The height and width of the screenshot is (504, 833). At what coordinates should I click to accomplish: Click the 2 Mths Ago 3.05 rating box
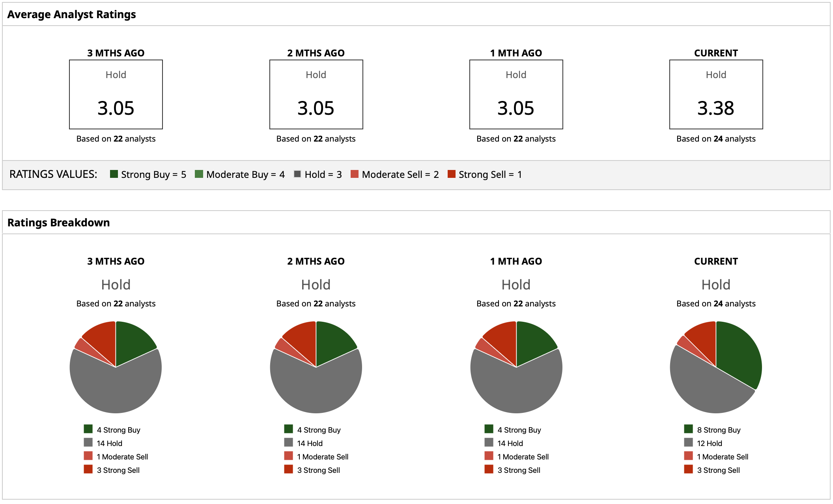click(316, 94)
